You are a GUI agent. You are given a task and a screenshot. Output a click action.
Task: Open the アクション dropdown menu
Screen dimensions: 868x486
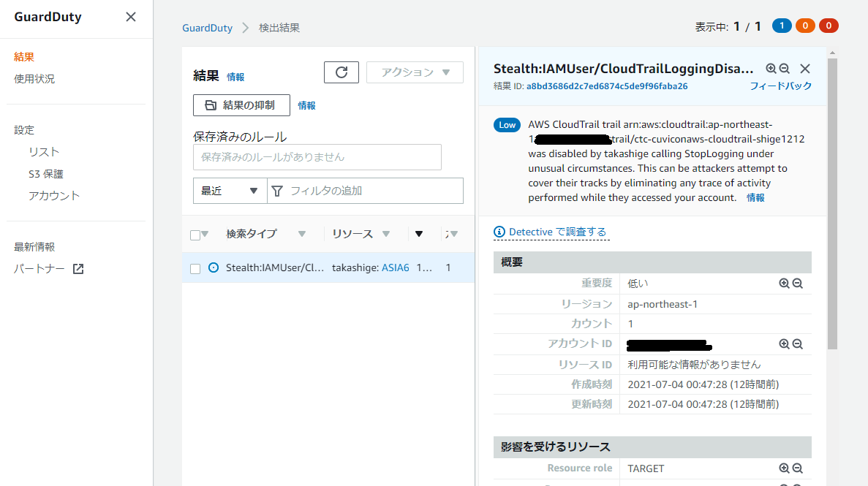click(x=415, y=72)
